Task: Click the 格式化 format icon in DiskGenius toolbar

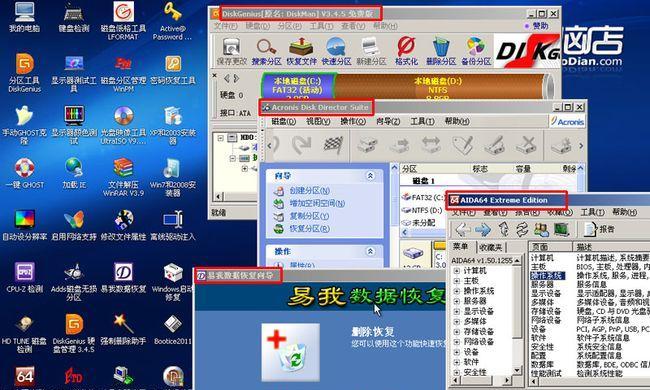Action: pyautogui.click(x=406, y=51)
